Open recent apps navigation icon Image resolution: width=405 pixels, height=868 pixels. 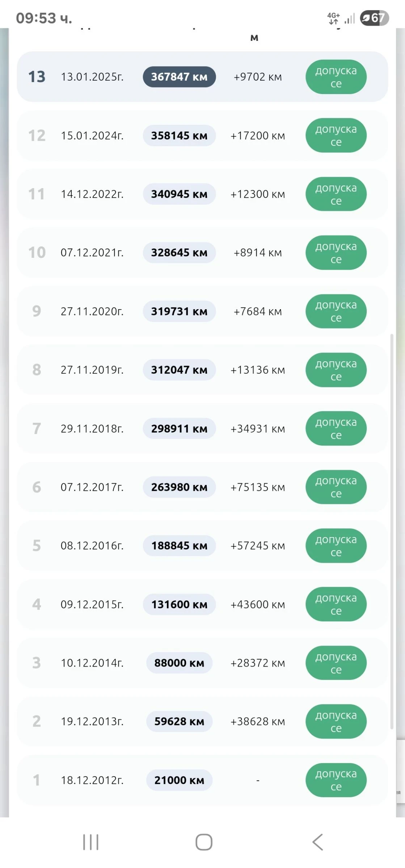pyautogui.click(x=90, y=842)
